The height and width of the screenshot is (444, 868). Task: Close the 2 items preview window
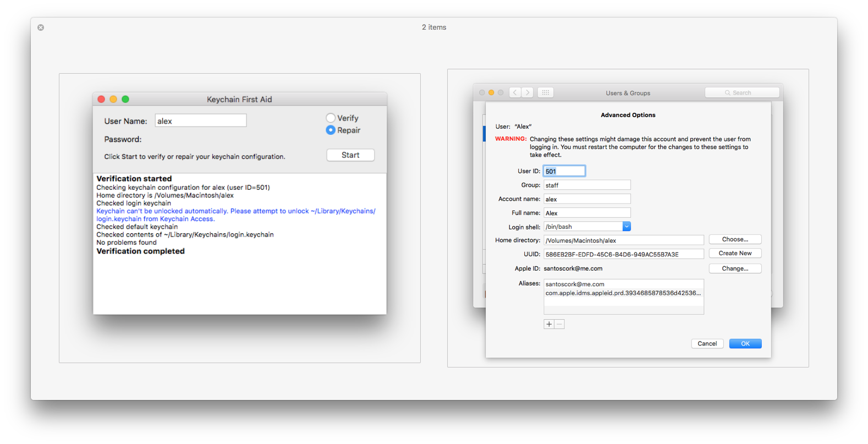pos(41,28)
